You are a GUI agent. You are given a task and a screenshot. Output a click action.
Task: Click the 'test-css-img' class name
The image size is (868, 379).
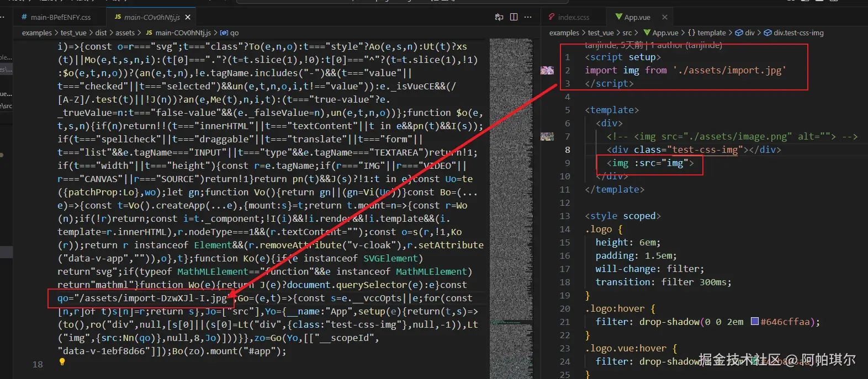click(x=705, y=150)
